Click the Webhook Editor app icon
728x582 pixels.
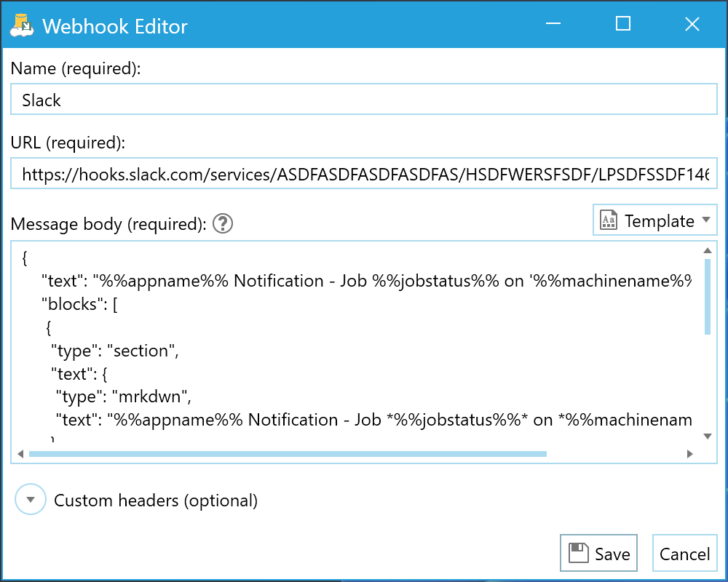click(x=22, y=25)
